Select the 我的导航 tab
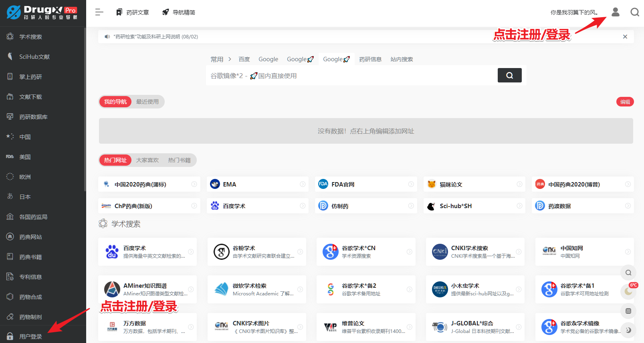The image size is (644, 343). [x=115, y=102]
